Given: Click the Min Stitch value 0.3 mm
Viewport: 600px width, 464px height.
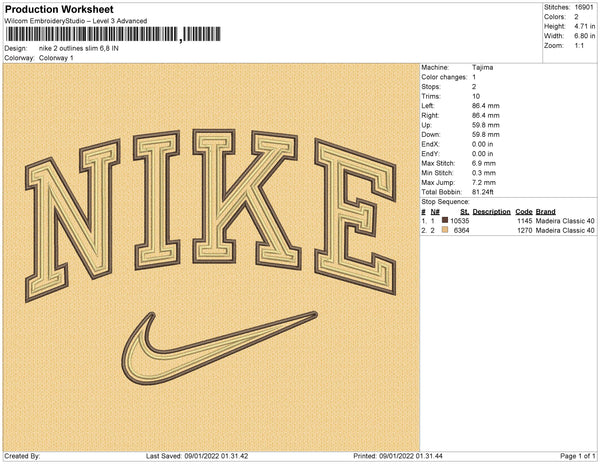Looking at the screenshot, I should (x=484, y=173).
